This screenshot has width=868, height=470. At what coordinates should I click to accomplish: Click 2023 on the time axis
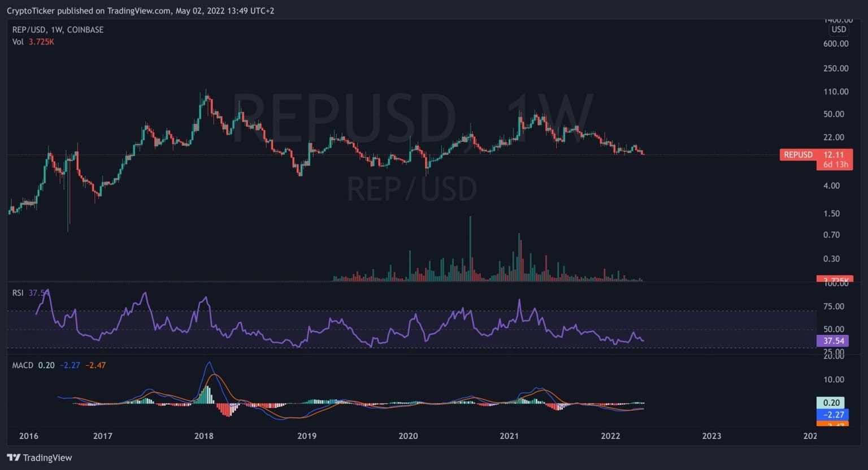[711, 435]
